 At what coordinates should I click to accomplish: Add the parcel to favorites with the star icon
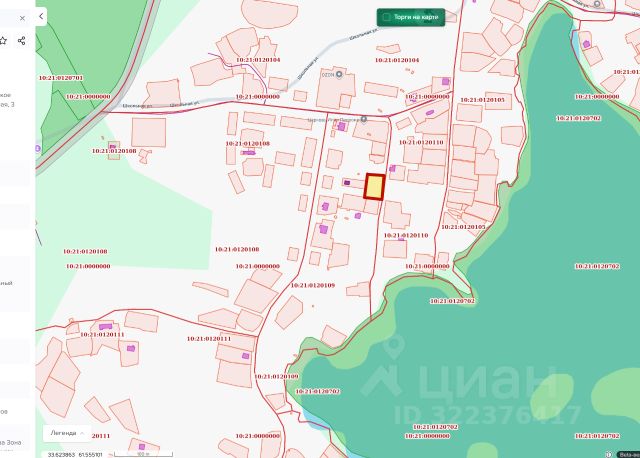click(x=3, y=40)
